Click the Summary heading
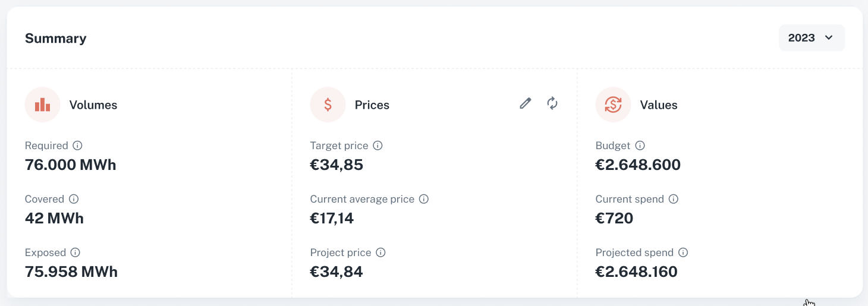 pos(56,39)
